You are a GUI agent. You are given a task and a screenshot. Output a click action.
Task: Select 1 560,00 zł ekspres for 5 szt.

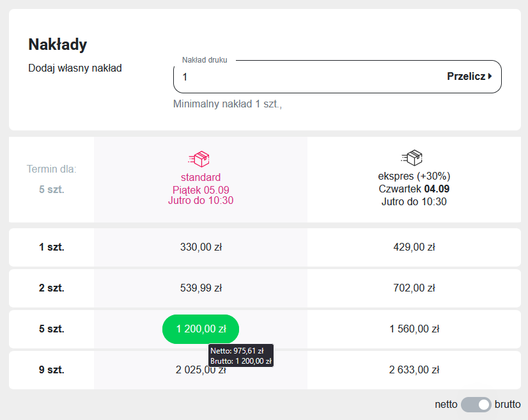(x=414, y=329)
